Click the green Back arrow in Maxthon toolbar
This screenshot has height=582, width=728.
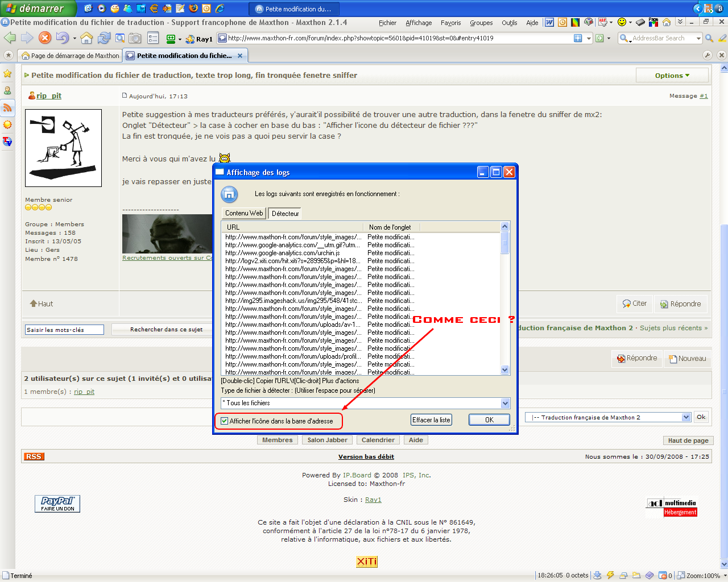[10, 38]
